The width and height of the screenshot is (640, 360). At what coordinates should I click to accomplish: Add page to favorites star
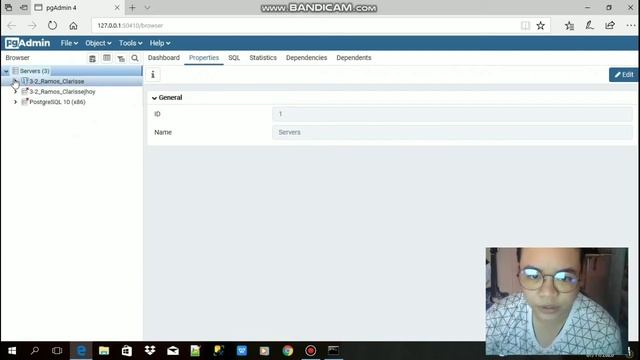click(x=540, y=26)
